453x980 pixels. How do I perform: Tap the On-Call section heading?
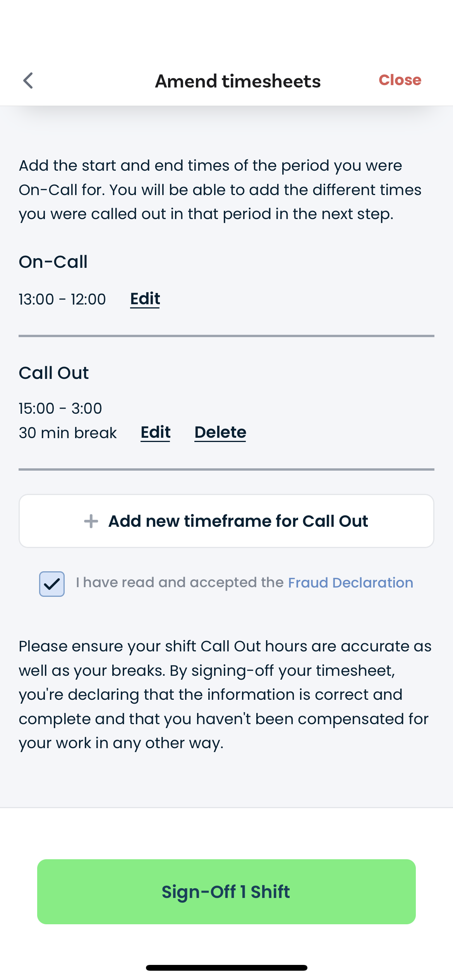[53, 262]
